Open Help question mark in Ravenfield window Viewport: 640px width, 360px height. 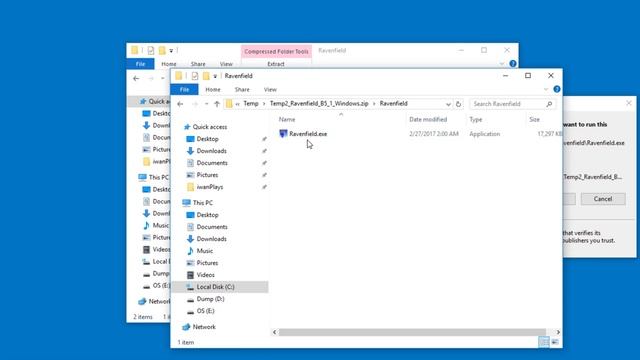click(x=557, y=89)
